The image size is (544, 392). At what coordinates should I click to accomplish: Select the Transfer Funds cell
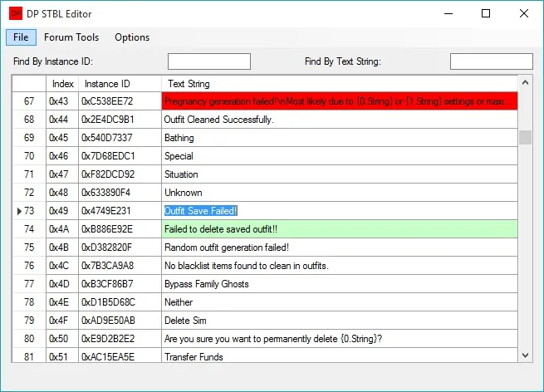(x=340, y=355)
